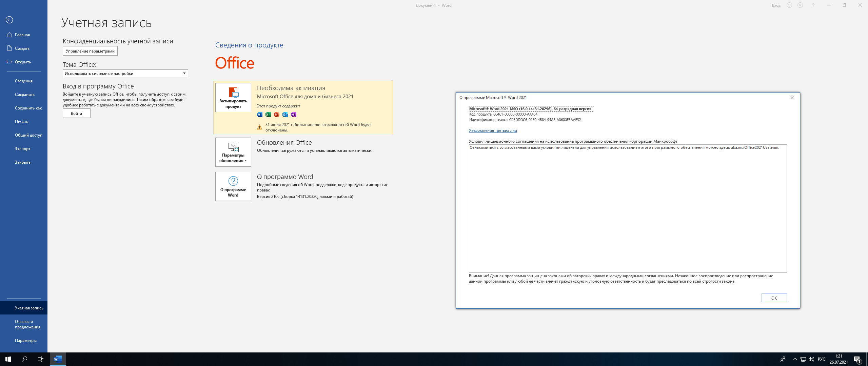Open Task View on the taskbar

41,359
